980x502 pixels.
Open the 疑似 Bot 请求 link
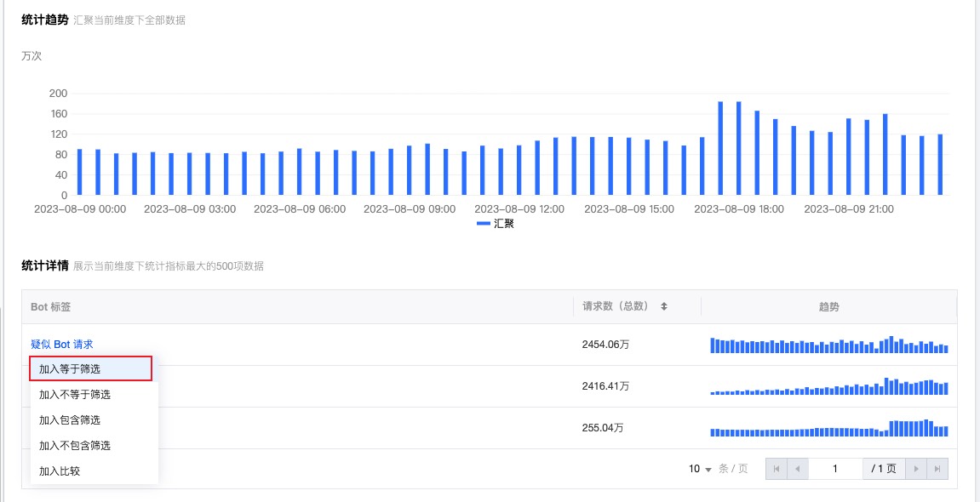(x=61, y=345)
